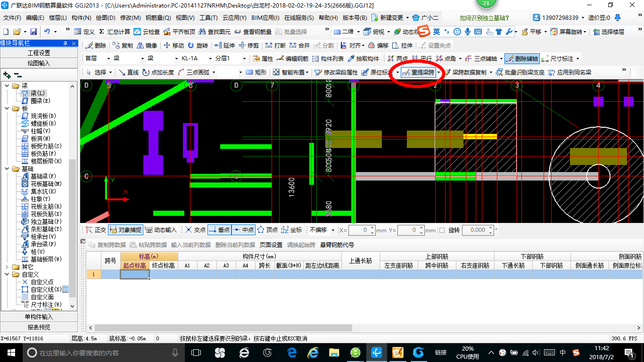Open the 定义 definition tool
644x362 pixels.
[x=84, y=32]
